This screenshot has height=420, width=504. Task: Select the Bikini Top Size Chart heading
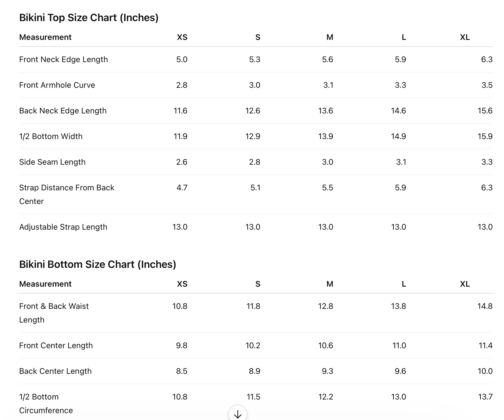pos(89,18)
